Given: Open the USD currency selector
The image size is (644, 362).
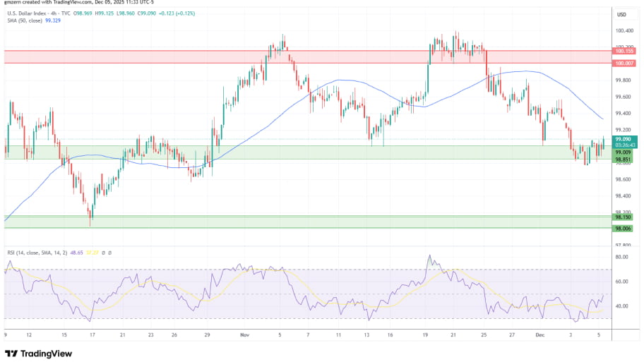Looking at the screenshot, I should pos(622,14).
